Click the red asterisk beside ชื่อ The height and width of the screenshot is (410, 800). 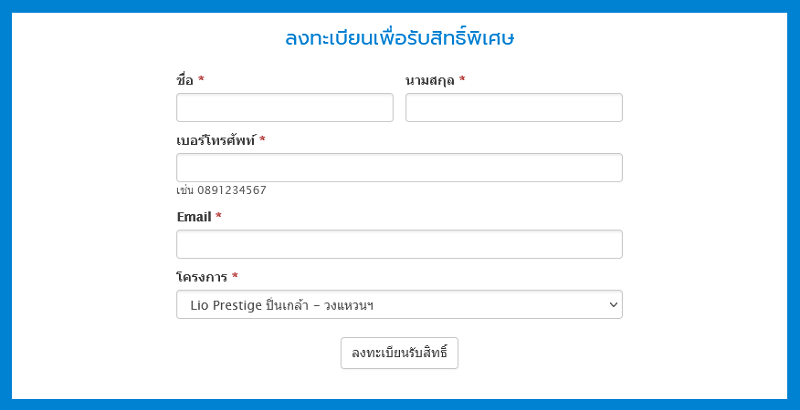[201, 79]
